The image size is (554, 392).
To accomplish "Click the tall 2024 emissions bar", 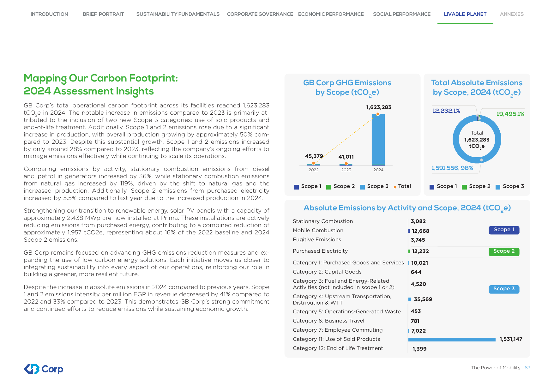I will tap(378, 140).
